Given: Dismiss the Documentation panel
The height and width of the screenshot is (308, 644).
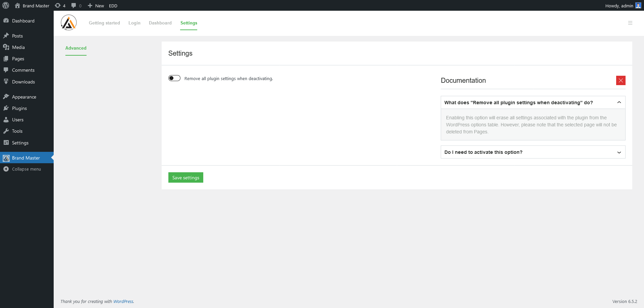Looking at the screenshot, I should click(621, 80).
